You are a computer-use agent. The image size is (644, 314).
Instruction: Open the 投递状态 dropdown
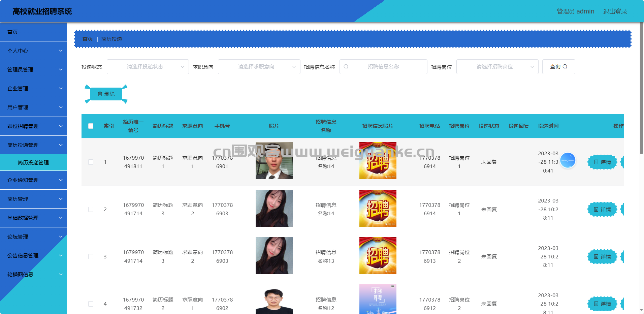point(148,67)
